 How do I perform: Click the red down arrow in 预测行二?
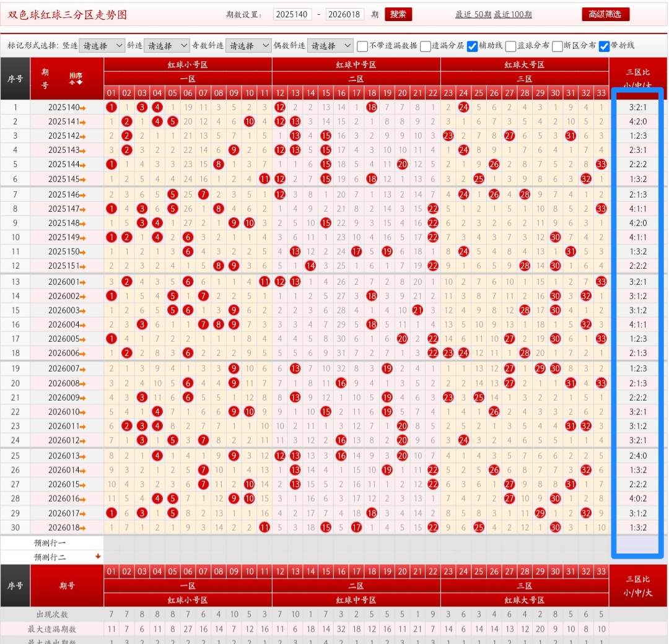pos(97,557)
